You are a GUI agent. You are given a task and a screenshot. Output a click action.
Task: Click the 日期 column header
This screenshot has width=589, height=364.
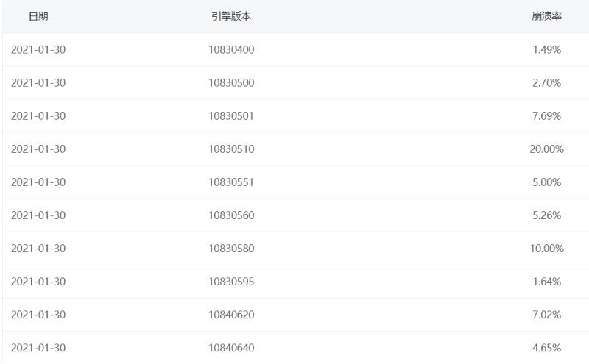point(38,16)
